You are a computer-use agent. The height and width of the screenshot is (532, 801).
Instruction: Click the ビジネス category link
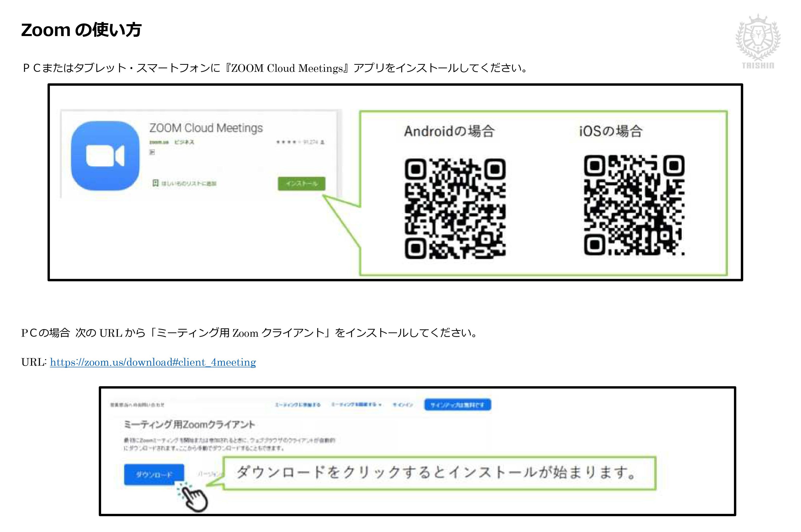(184, 142)
